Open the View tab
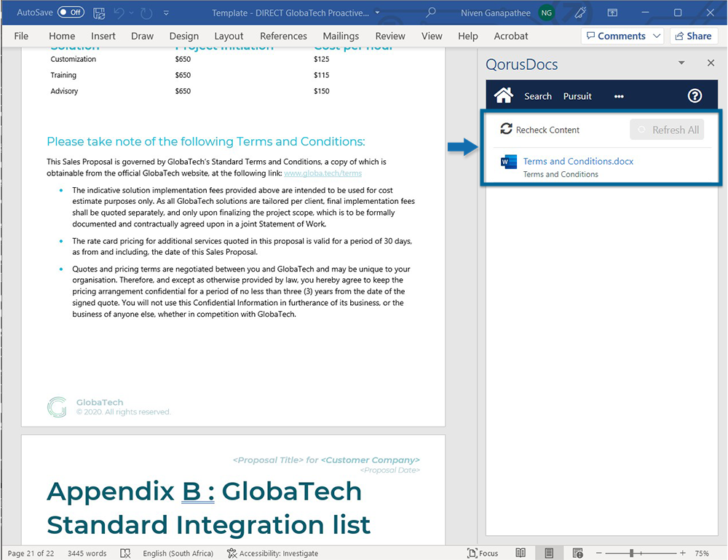 (432, 36)
